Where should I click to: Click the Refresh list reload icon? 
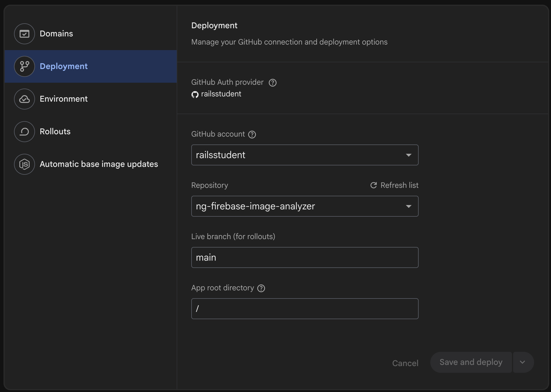pyautogui.click(x=373, y=185)
